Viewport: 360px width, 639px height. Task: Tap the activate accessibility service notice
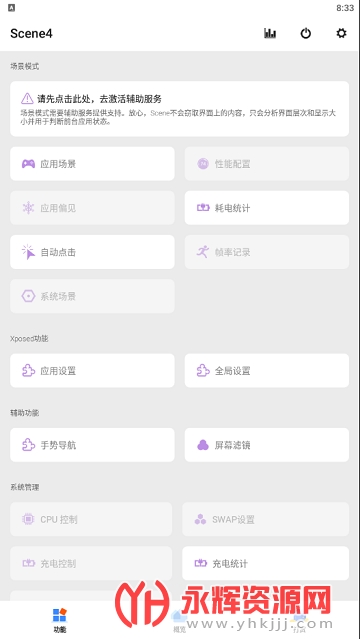pyautogui.click(x=179, y=109)
